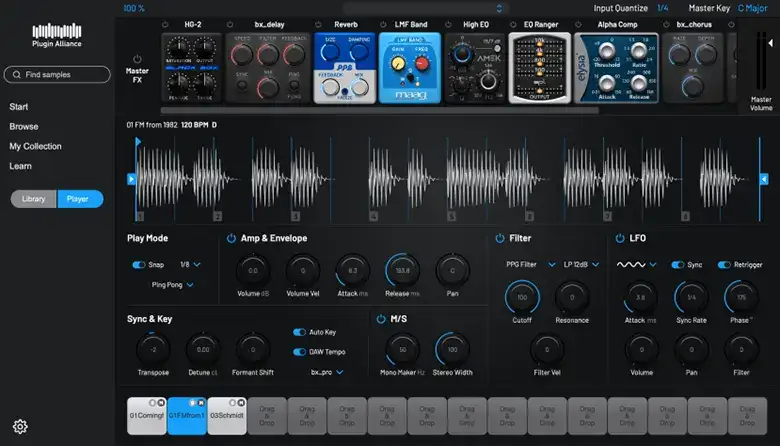The width and height of the screenshot is (780, 446).
Task: Click waveform slice marker 5
Action: point(452,216)
